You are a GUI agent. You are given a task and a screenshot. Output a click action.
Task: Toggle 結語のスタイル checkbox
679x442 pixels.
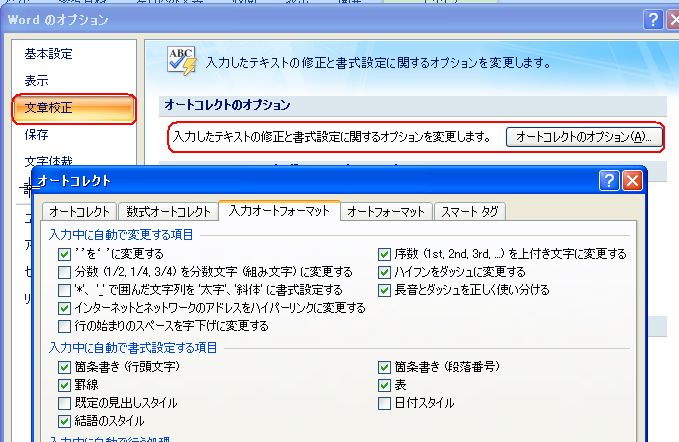click(64, 421)
